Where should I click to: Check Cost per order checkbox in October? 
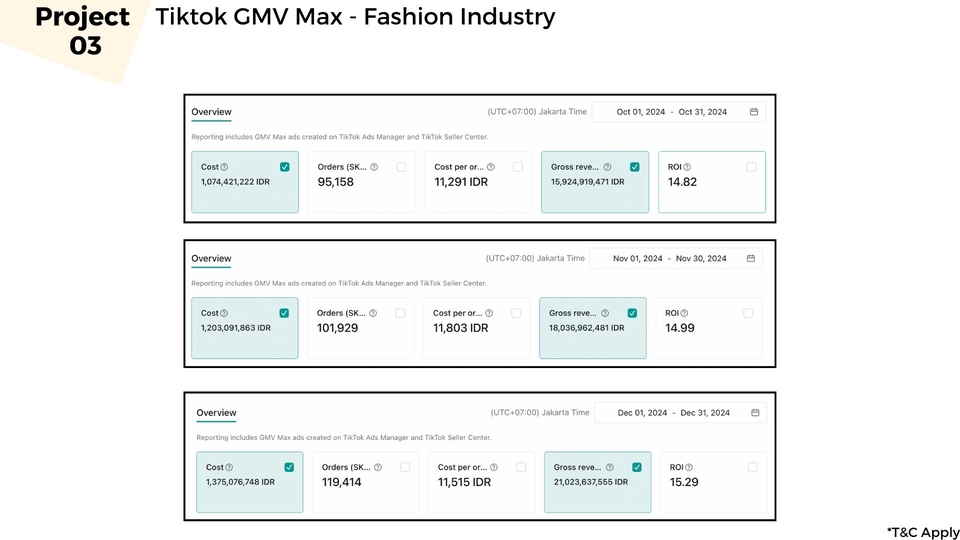tap(518, 167)
